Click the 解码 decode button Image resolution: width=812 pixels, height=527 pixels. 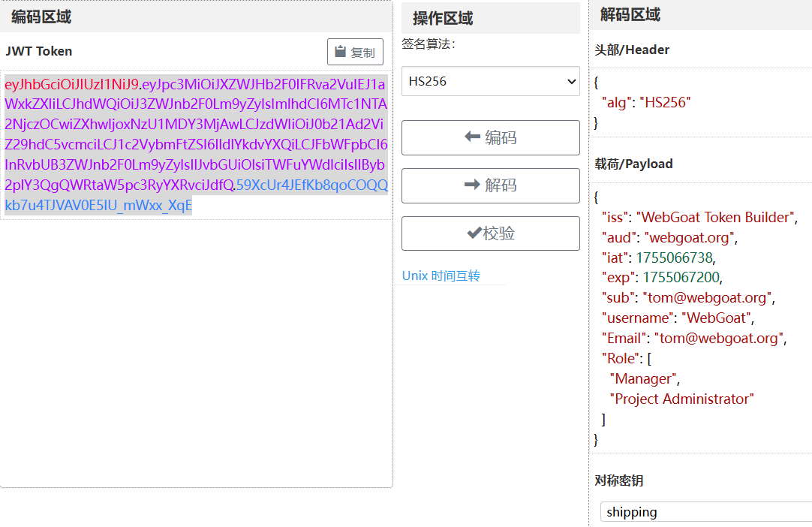tap(490, 185)
